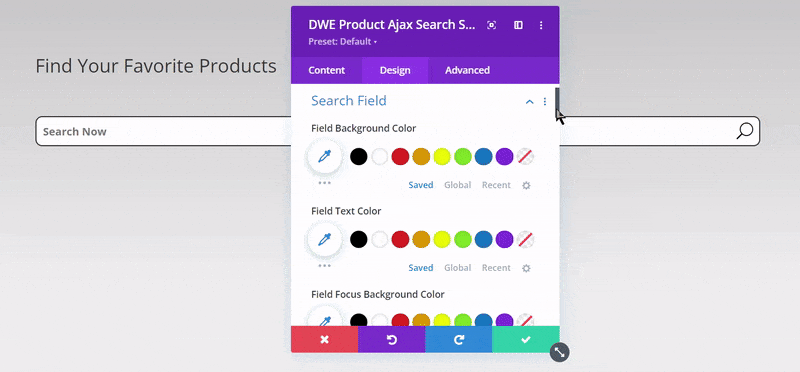
Task: Expand more options dots under Field Background Color
Action: [x=324, y=182]
